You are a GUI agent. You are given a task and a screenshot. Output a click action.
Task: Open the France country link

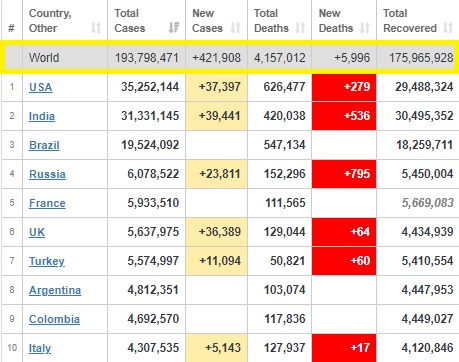coord(47,203)
